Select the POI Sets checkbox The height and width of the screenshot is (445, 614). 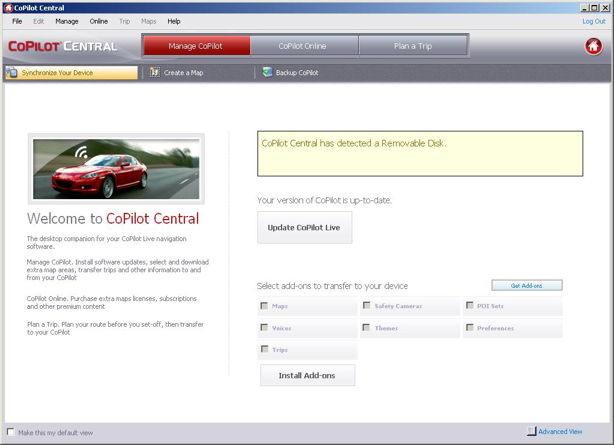(x=469, y=306)
